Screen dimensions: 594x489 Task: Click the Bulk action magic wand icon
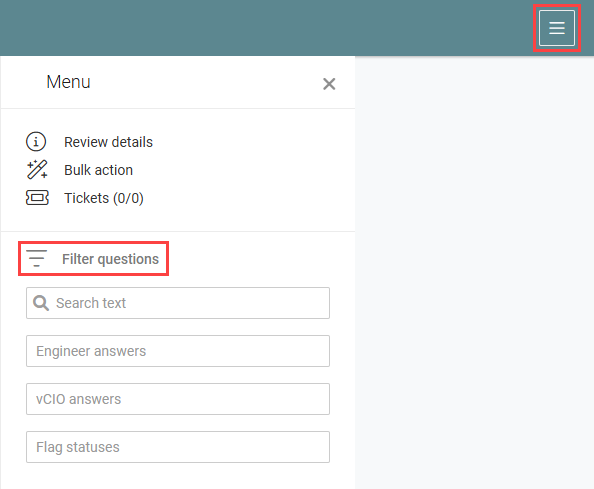37,170
